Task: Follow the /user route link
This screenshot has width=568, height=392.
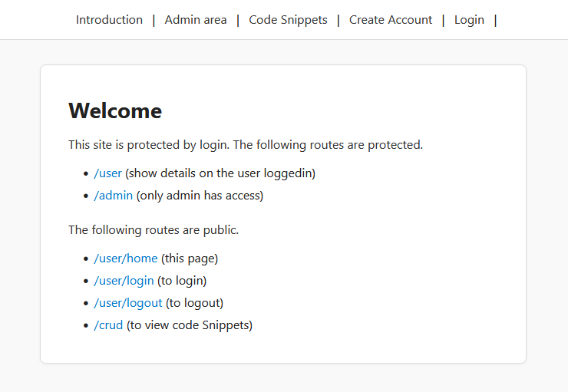Action: point(107,173)
